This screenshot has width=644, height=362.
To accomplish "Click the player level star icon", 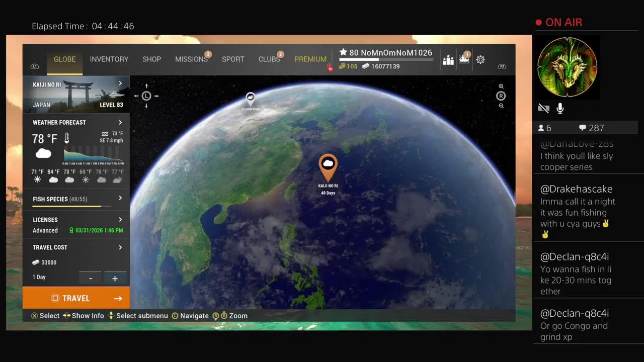I will (343, 52).
